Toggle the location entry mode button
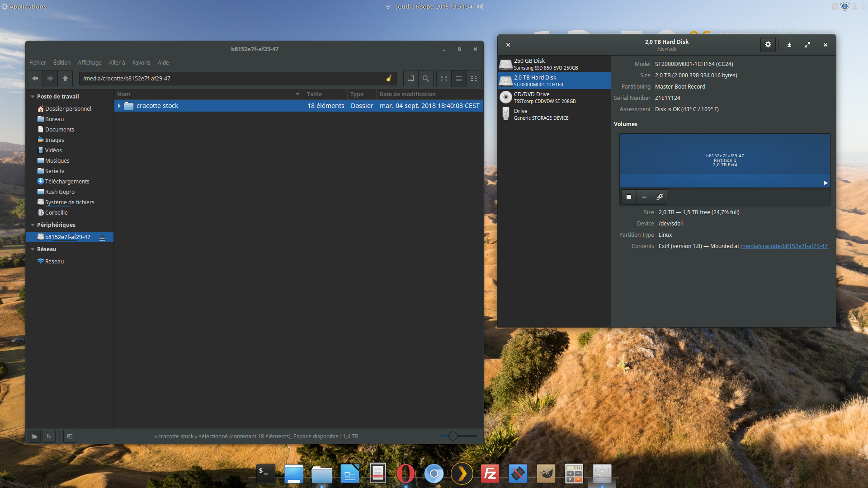The width and height of the screenshot is (868, 488). (410, 79)
